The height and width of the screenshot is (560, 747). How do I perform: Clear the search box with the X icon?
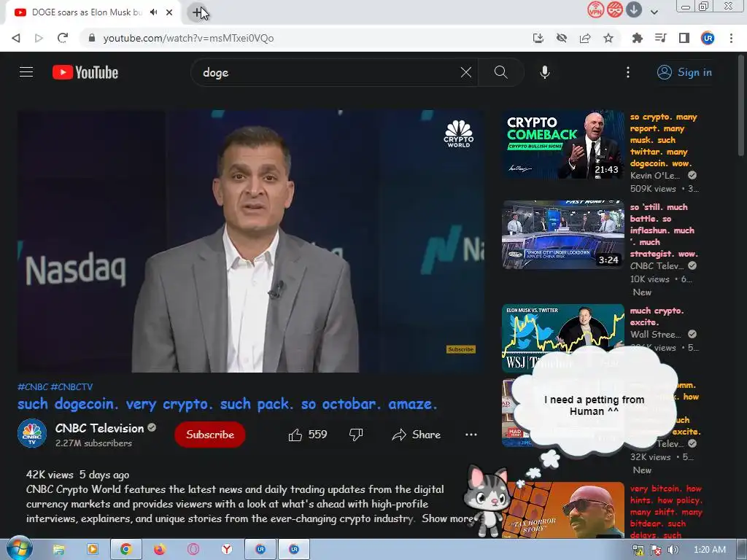pyautogui.click(x=466, y=72)
